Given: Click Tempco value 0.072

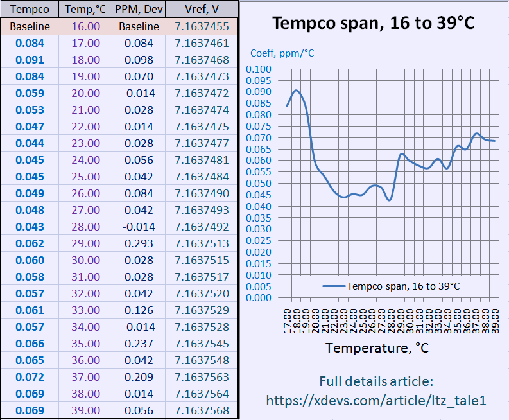Looking at the screenshot, I should pos(30,377).
